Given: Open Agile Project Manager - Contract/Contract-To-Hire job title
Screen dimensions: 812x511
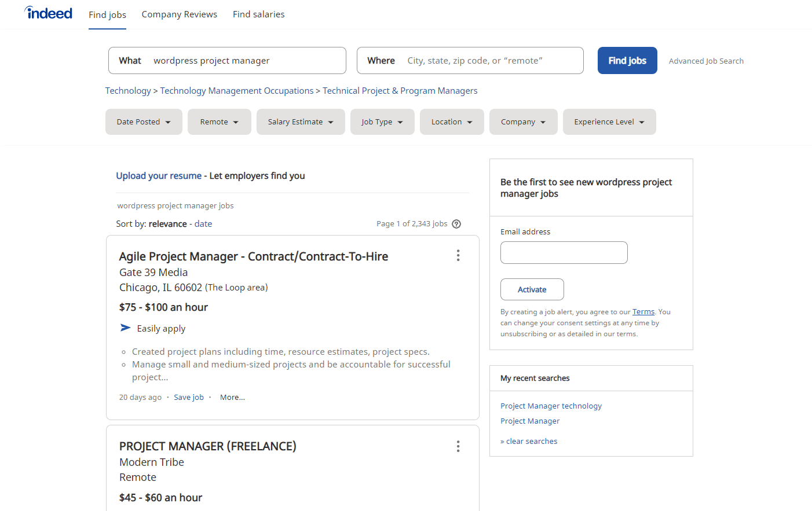Looking at the screenshot, I should click(254, 256).
